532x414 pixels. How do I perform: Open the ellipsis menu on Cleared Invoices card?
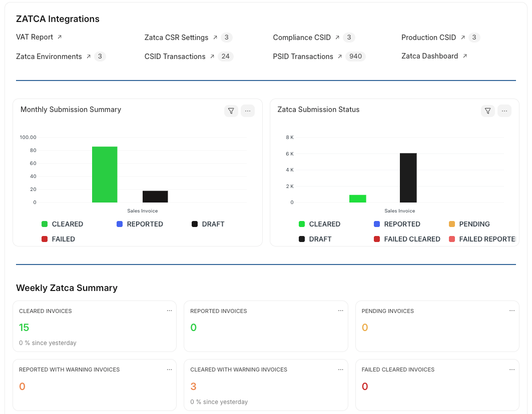point(169,310)
